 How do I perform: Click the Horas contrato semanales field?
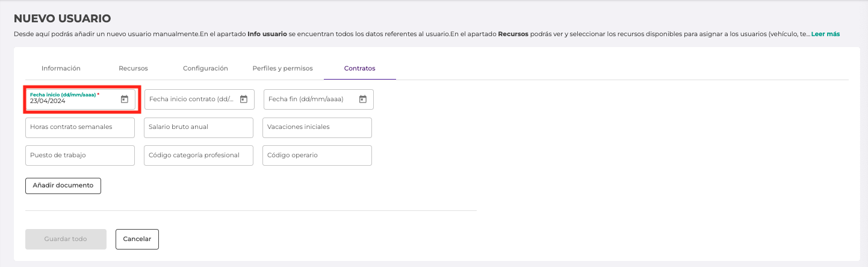tap(79, 127)
